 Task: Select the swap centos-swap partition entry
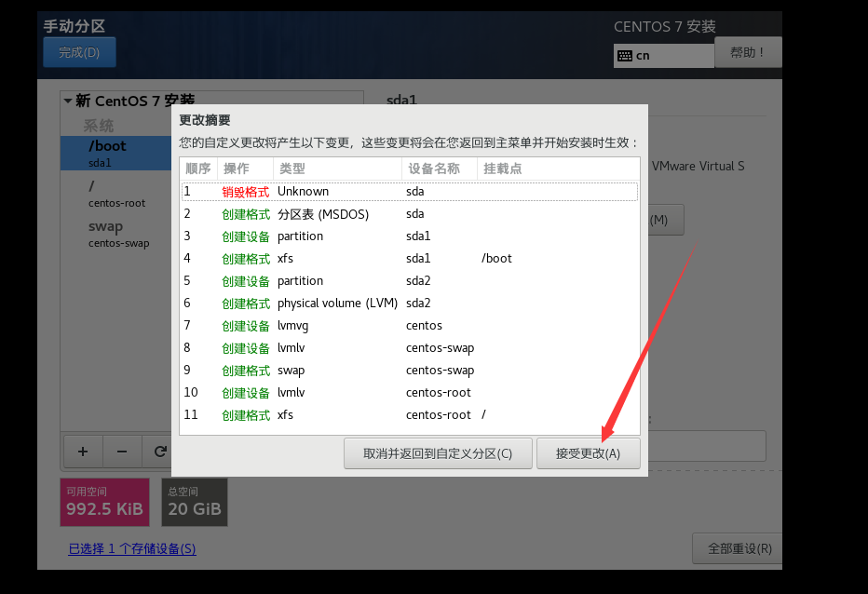[x=116, y=235]
